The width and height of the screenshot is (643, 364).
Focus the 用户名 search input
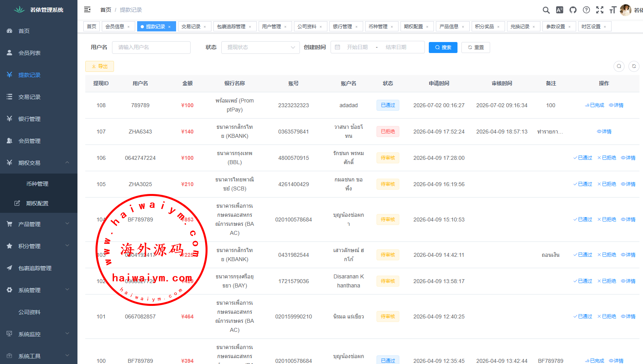[x=151, y=47]
